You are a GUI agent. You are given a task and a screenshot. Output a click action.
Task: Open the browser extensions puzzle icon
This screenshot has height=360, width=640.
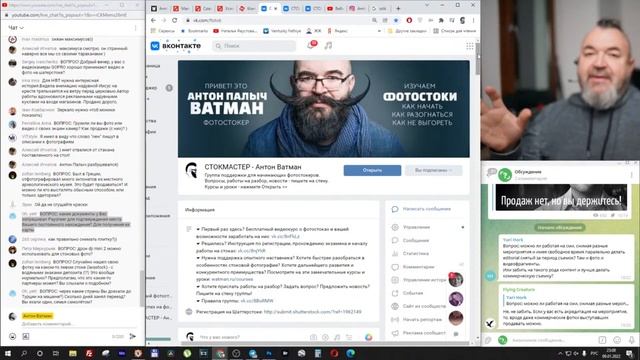pos(441,20)
